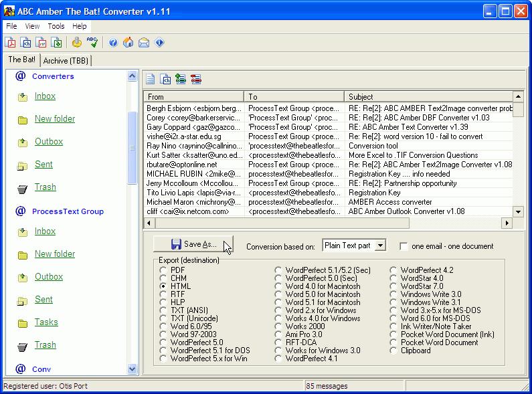Open Sent link under Converters

pos(43,165)
